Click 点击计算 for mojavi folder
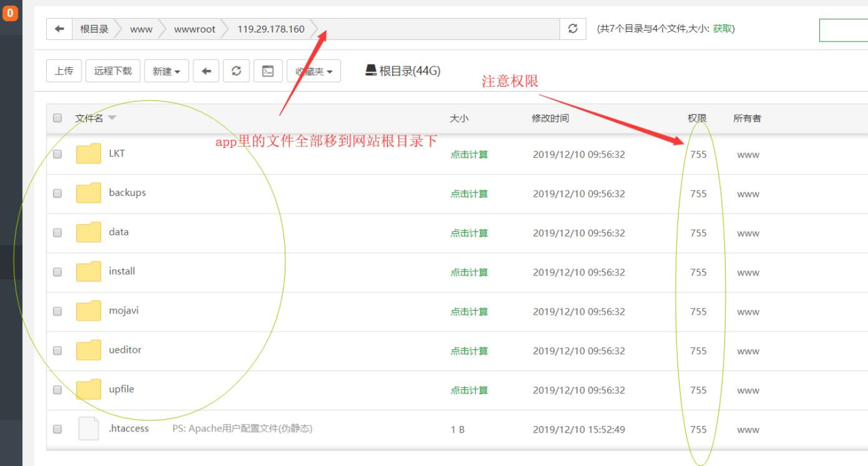Viewport: 868px width, 466px height. (469, 312)
